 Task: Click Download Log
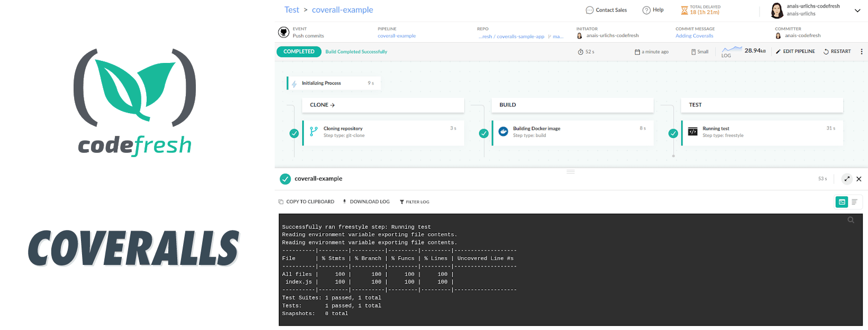(366, 201)
